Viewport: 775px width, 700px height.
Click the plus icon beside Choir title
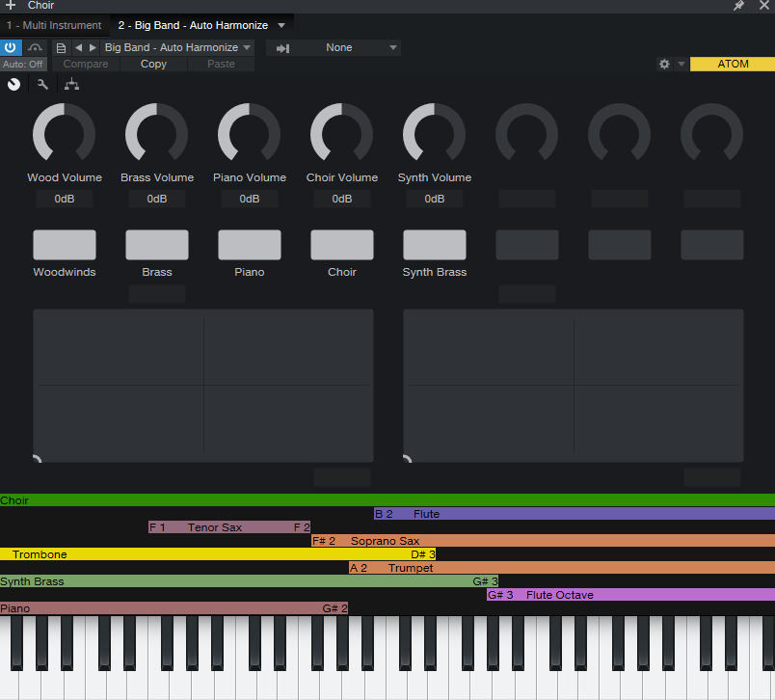click(x=11, y=5)
